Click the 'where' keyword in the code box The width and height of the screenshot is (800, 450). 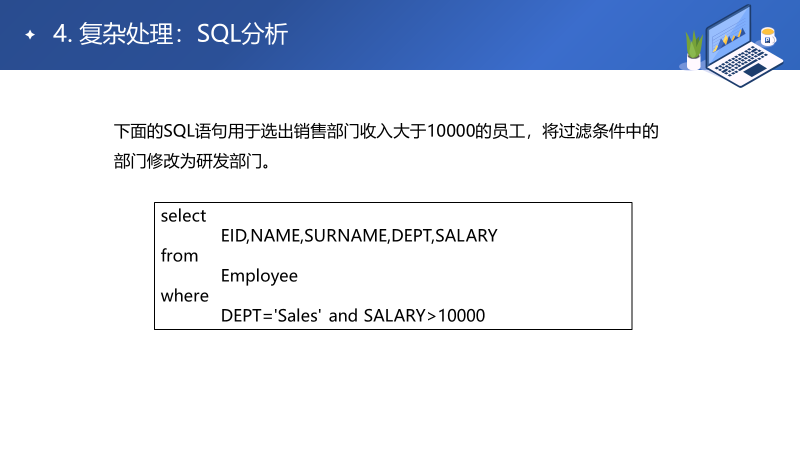pos(185,296)
